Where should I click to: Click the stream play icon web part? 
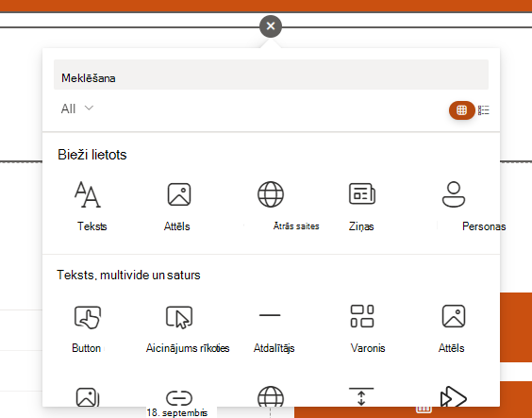pyautogui.click(x=454, y=396)
